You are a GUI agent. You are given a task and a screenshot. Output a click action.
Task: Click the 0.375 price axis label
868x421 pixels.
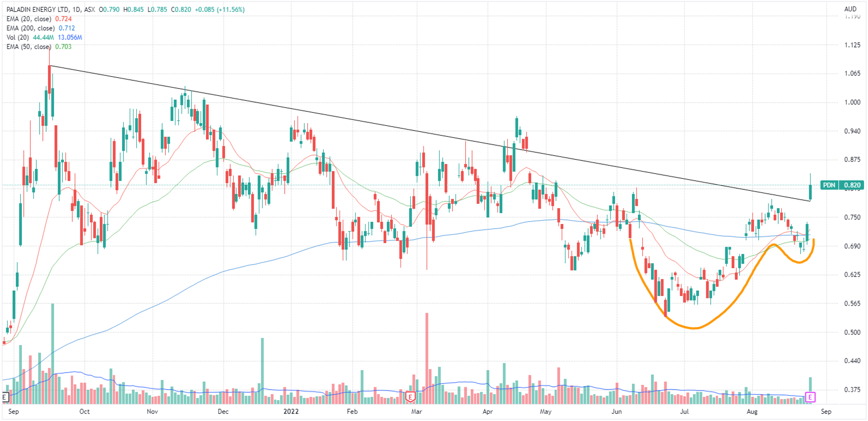[x=852, y=390]
